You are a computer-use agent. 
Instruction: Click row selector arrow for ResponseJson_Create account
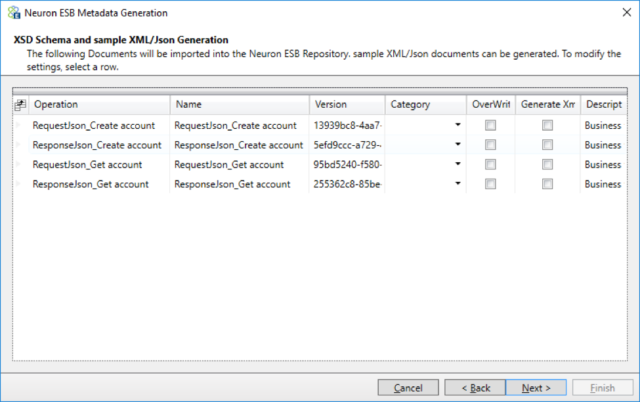coord(20,145)
